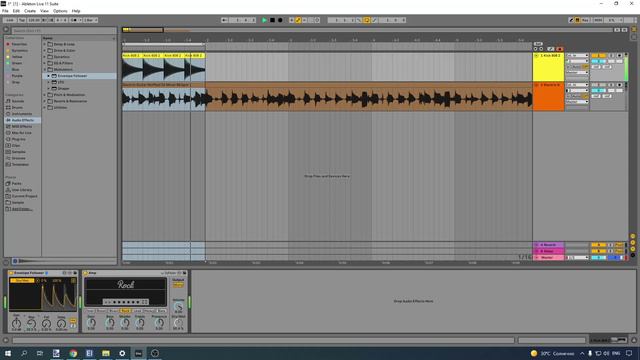
Task: Expand the Pitch & Modulation folder
Action: pyautogui.click(x=45, y=95)
